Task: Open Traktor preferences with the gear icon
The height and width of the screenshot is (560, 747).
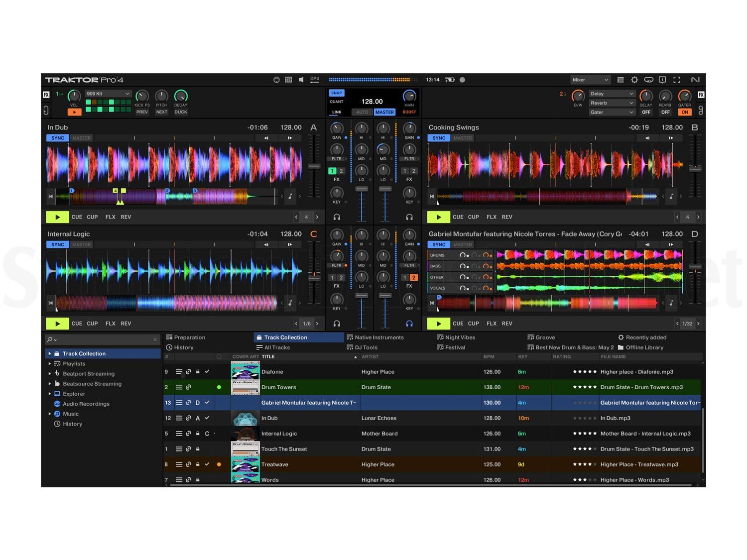Action: pos(634,80)
